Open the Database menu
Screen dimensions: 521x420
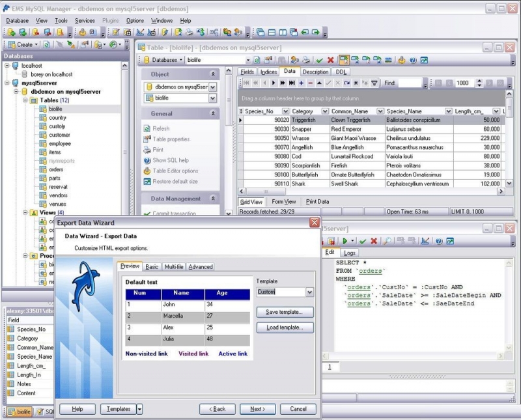tap(18, 21)
